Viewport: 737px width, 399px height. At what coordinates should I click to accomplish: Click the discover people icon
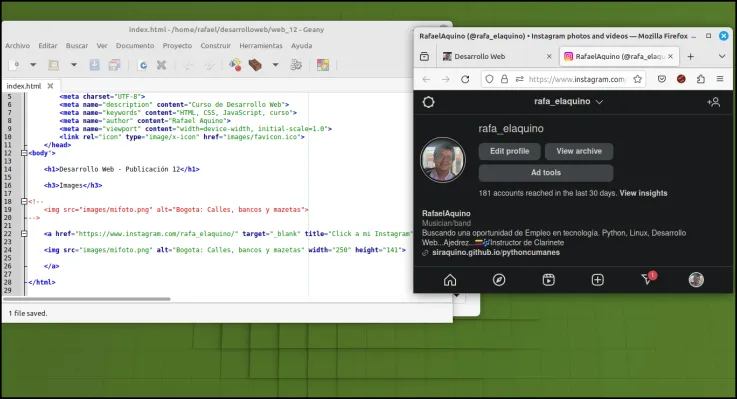713,102
